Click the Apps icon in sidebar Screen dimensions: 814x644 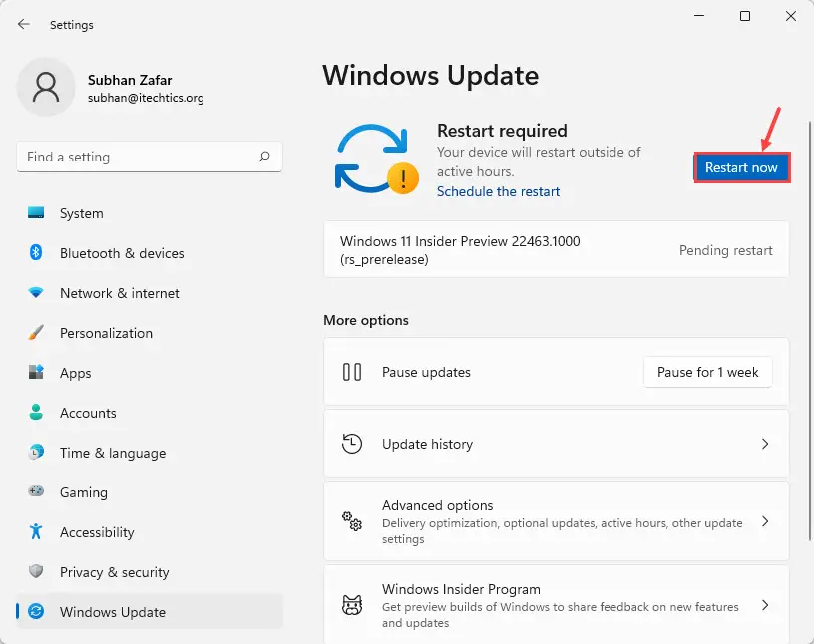click(36, 372)
